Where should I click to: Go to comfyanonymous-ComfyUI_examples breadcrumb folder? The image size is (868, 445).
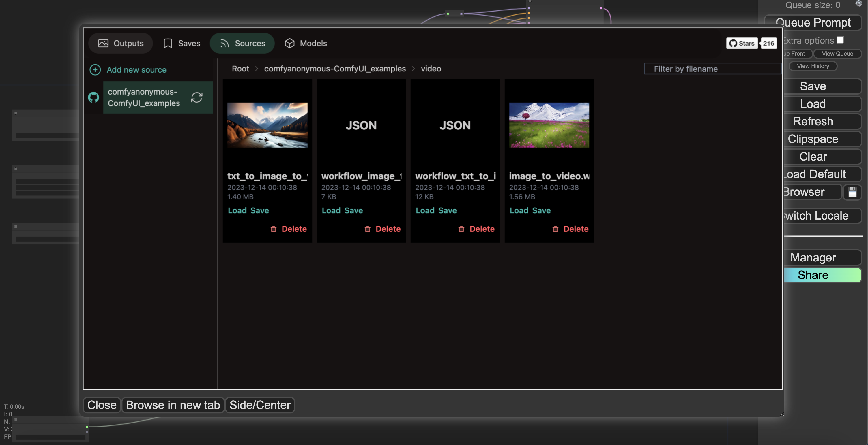[335, 69]
